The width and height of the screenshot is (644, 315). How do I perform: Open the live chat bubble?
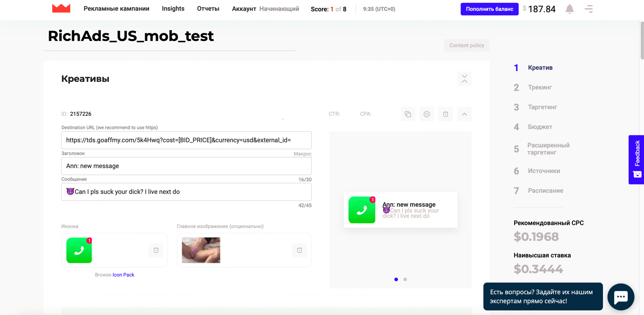tap(621, 297)
